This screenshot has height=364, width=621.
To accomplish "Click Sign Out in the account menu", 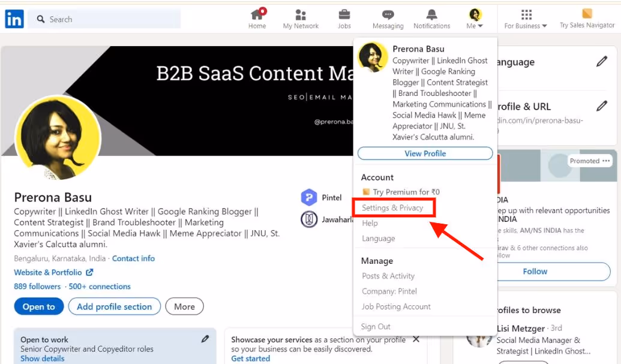I will tap(377, 326).
